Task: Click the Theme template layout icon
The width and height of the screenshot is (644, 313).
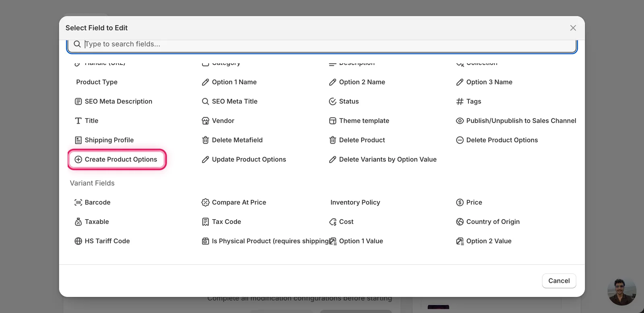Action: pyautogui.click(x=332, y=121)
